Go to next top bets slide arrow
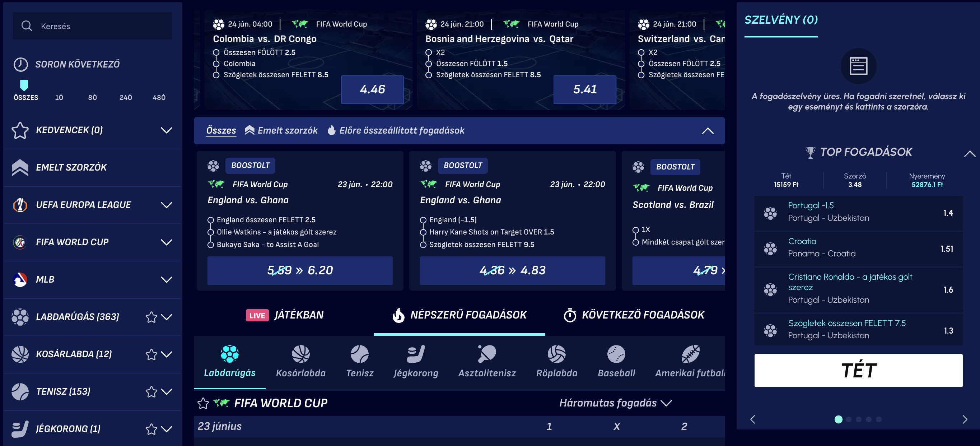 965,419
